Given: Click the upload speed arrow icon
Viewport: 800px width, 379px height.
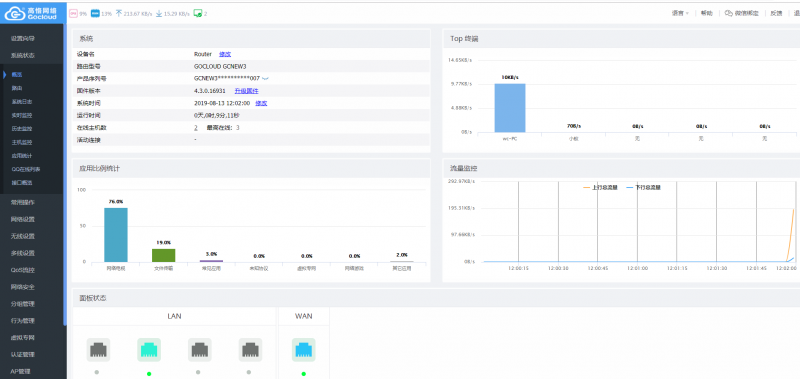Looking at the screenshot, I should pyautogui.click(x=119, y=14).
